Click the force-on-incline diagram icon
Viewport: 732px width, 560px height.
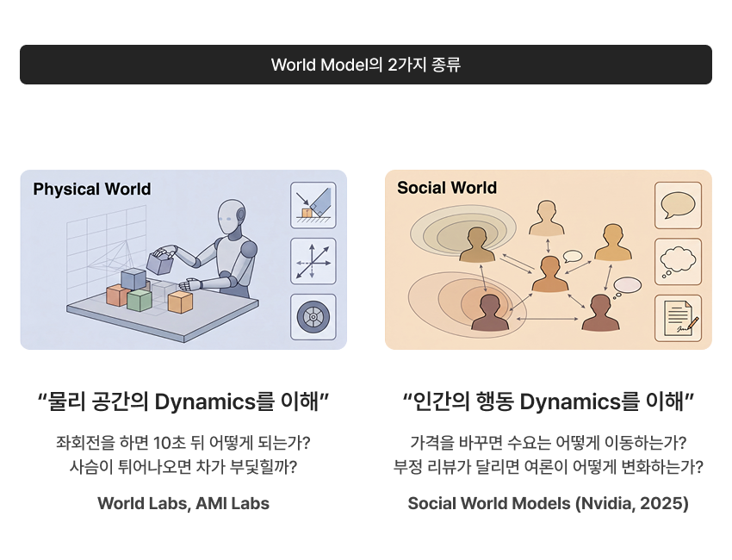click(x=313, y=205)
